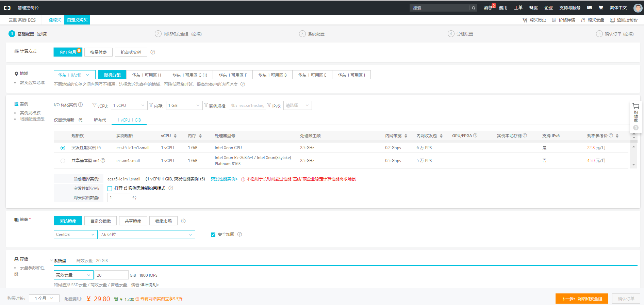Click the search magnifier icon
This screenshot has width=644, height=305.
point(474,8)
